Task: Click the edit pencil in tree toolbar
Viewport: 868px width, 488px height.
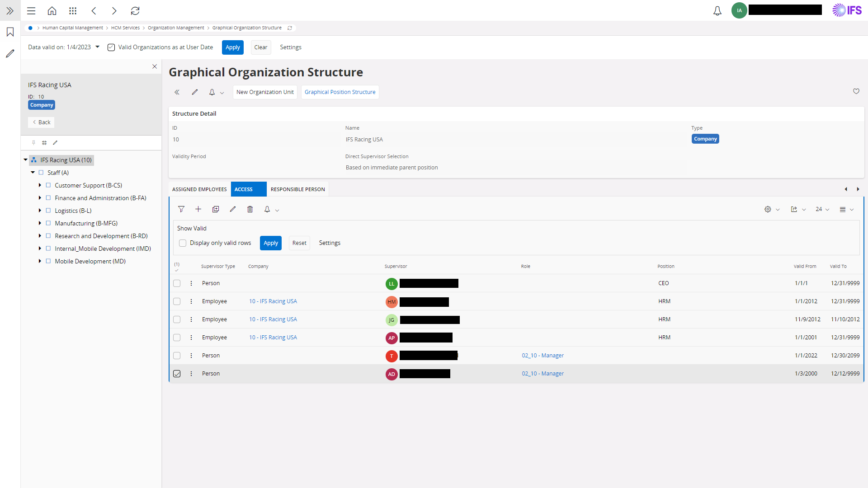Action: pos(55,142)
